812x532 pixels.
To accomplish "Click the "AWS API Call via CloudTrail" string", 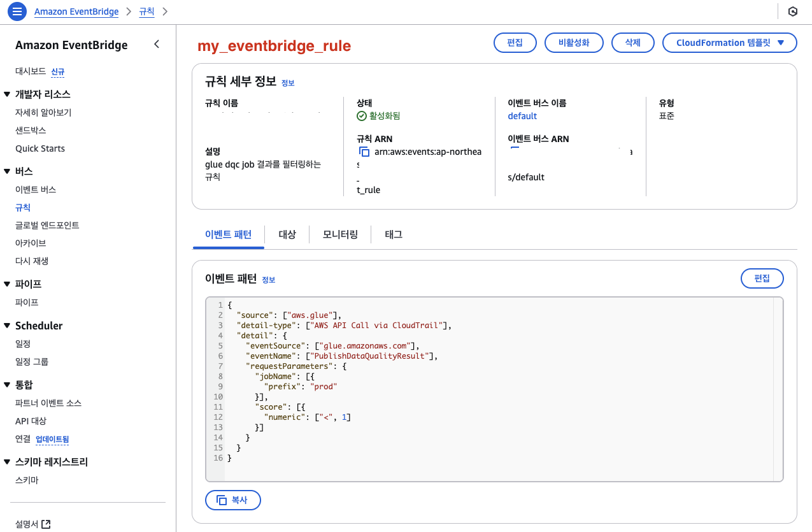I will [376, 325].
